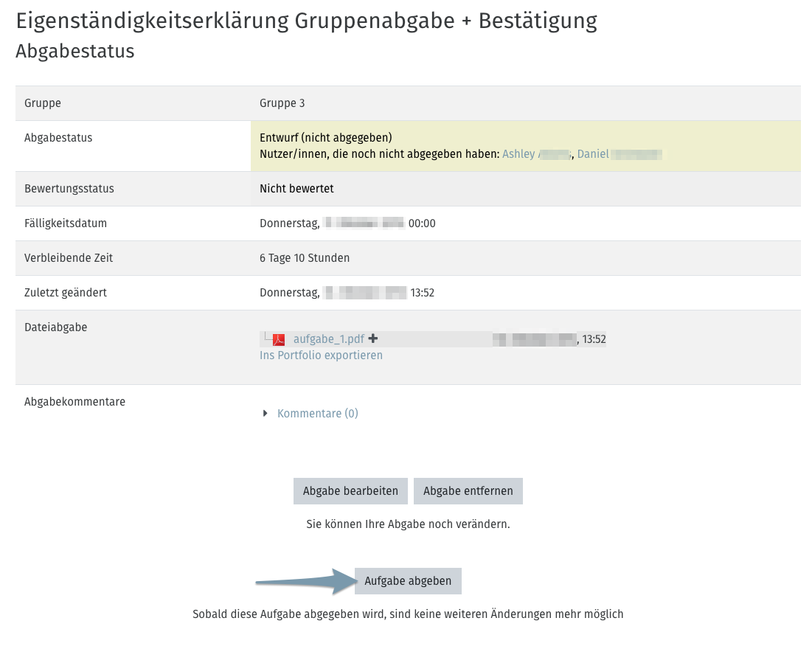The width and height of the screenshot is (812, 646).
Task: Click the Entwurf (nicht abgegeben) status text
Action: 325,138
